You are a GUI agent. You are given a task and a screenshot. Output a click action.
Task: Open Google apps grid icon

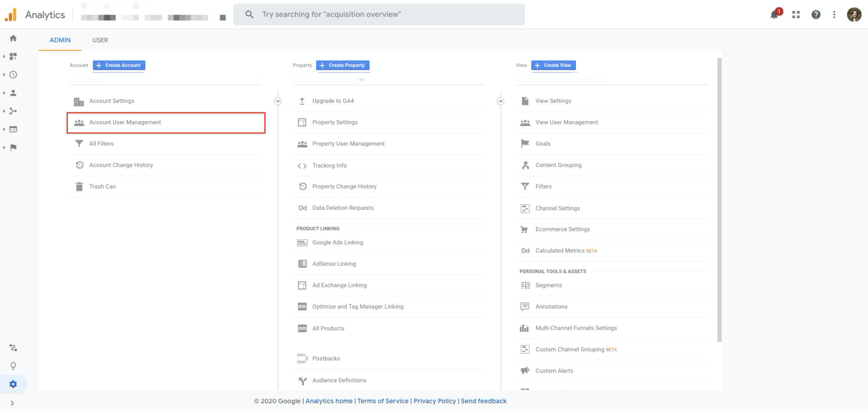(x=796, y=15)
